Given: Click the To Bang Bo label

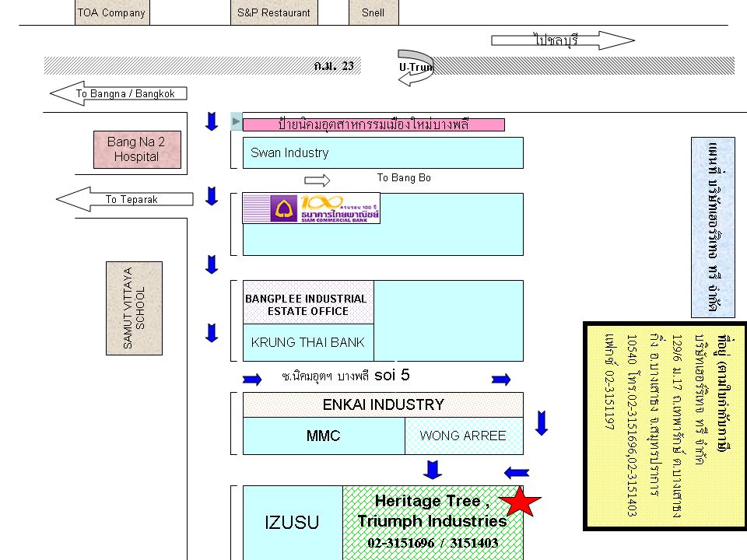Looking at the screenshot, I should (404, 177).
